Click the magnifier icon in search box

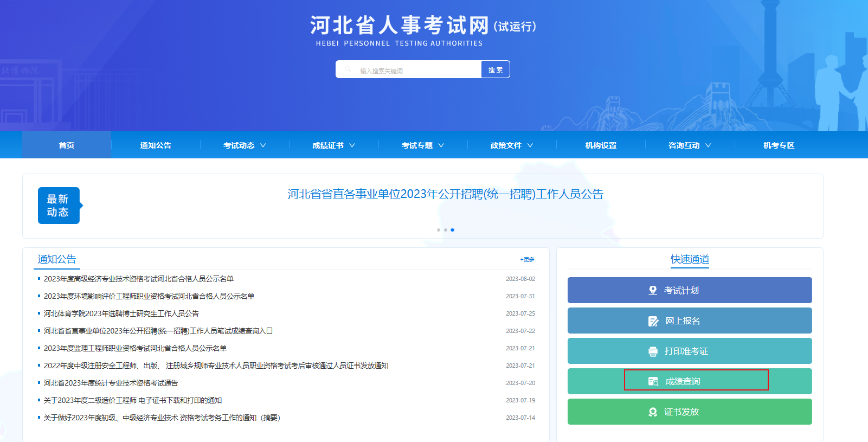click(x=348, y=69)
